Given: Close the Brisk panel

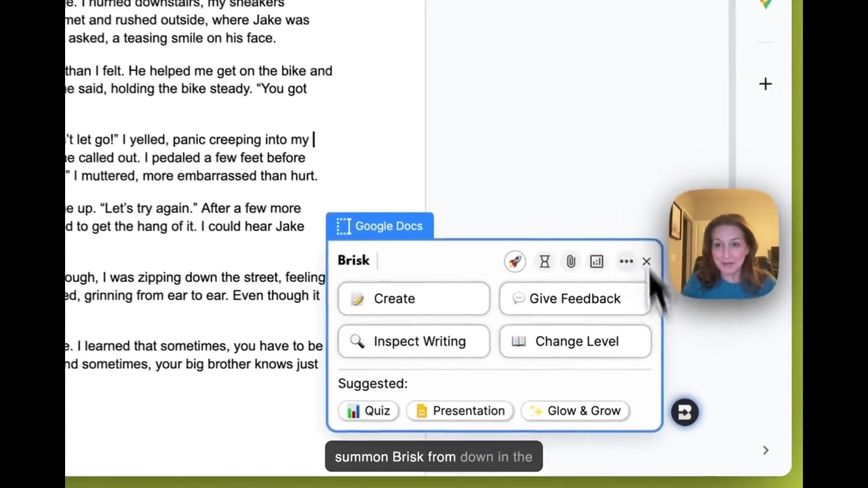Looking at the screenshot, I should pos(646,261).
